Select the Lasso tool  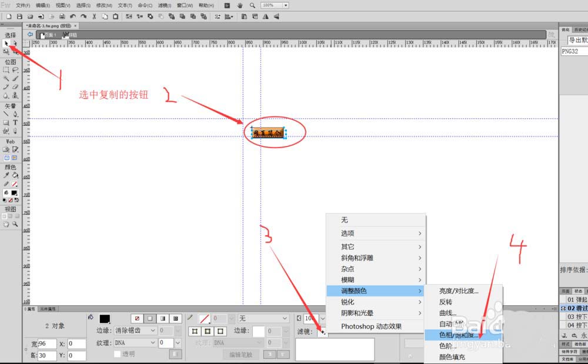(15, 70)
